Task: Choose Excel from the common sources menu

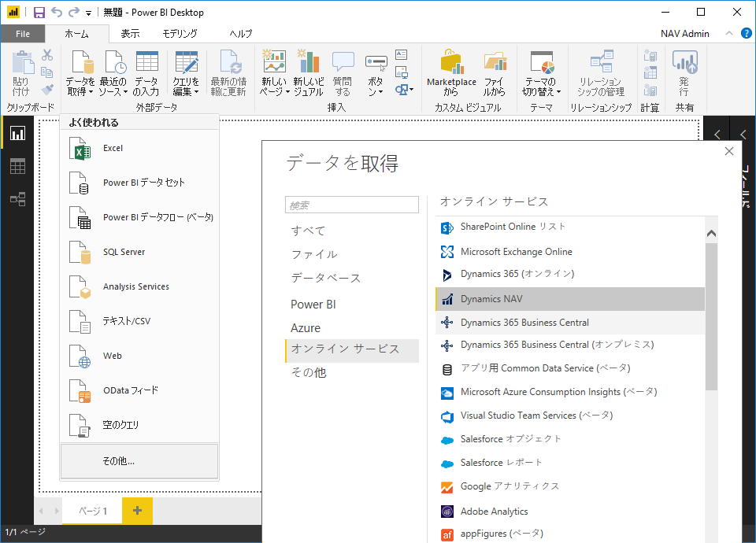Action: click(139, 149)
